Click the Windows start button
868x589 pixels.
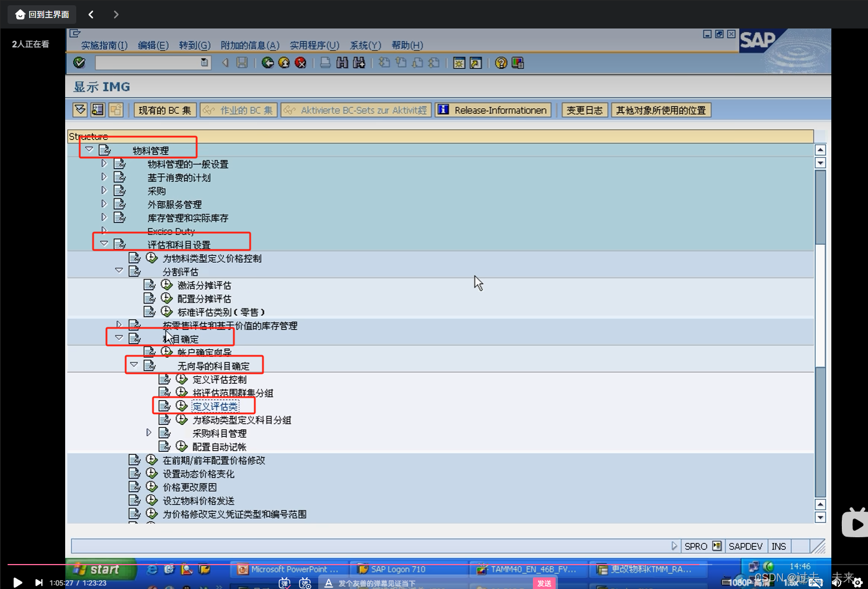point(101,569)
